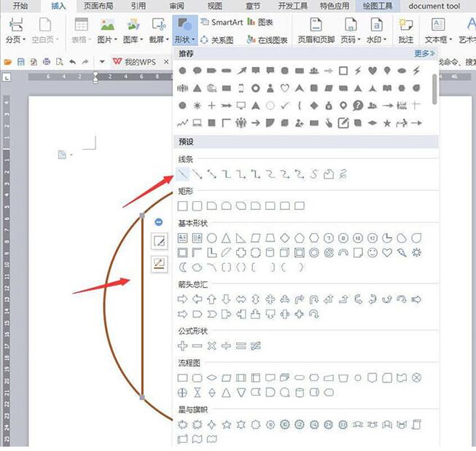Select the five-point star shape

(x=226, y=425)
